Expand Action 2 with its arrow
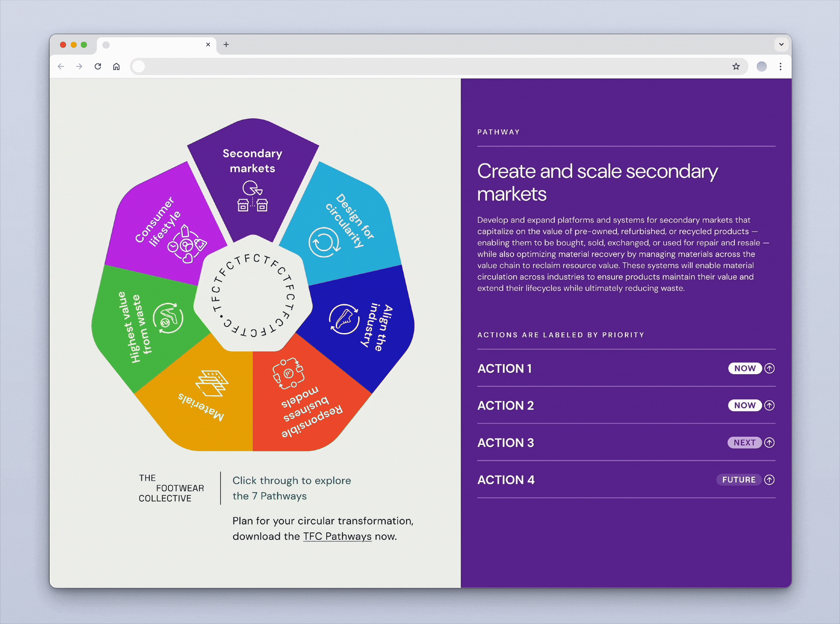This screenshot has width=840, height=624. tap(769, 405)
